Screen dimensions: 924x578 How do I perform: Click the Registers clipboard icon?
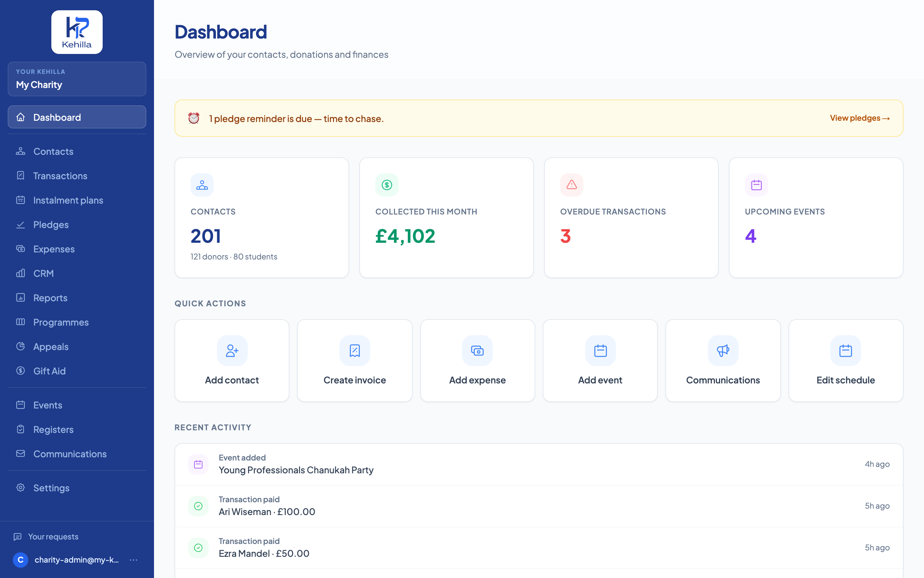[21, 429]
